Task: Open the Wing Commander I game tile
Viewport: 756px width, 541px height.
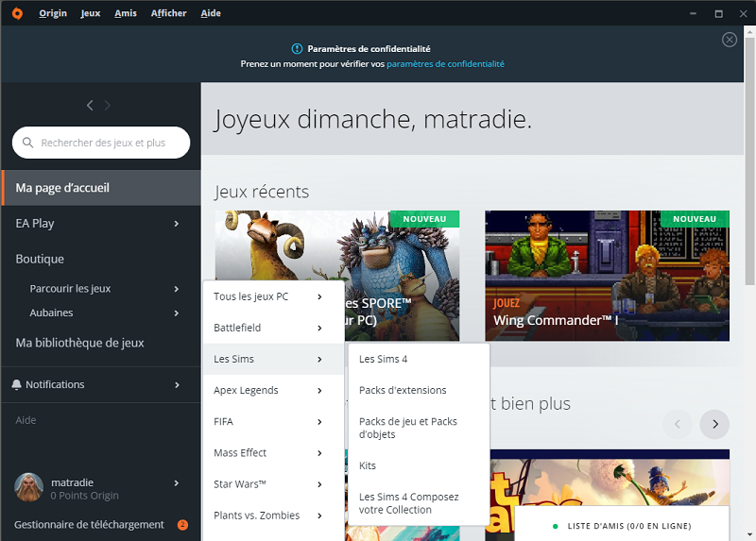Action: point(607,276)
